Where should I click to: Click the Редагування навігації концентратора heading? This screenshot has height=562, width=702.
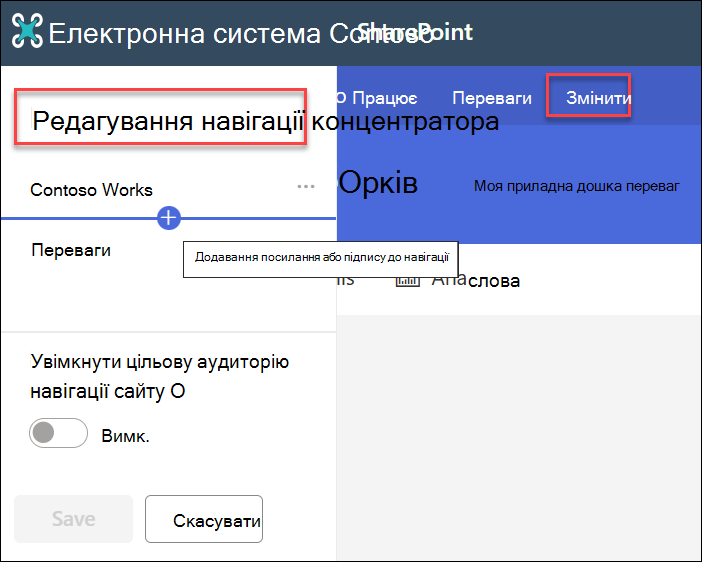pos(265,121)
